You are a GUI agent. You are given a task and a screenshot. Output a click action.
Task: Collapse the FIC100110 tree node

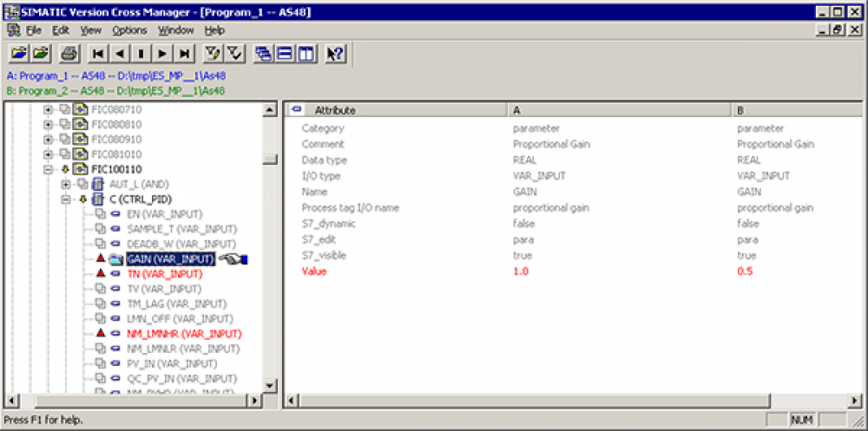point(48,169)
